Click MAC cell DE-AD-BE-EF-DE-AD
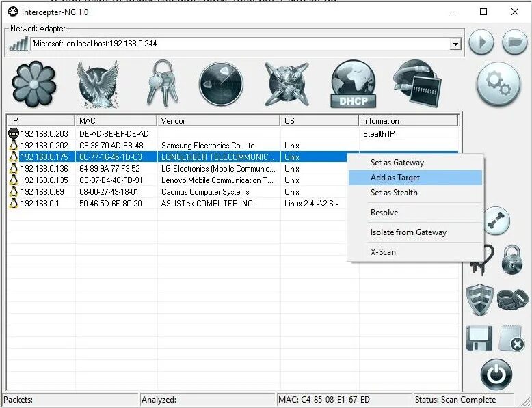This screenshot has height=408, width=532. [114, 134]
